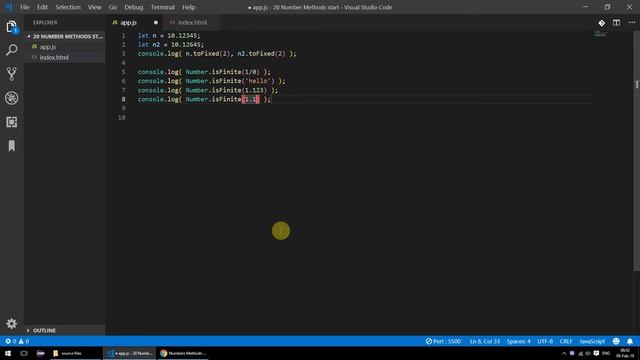640x360 pixels.
Task: Click the minimap at editor top right
Action: coord(600,34)
